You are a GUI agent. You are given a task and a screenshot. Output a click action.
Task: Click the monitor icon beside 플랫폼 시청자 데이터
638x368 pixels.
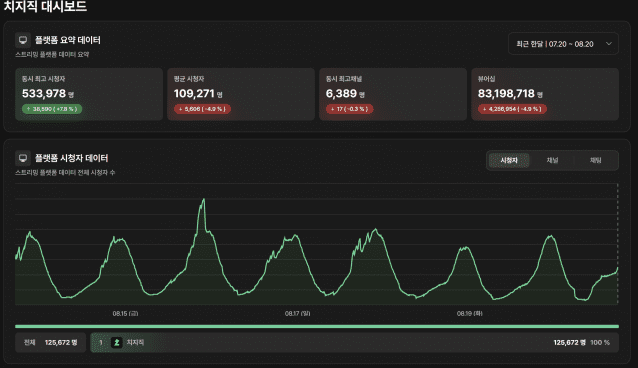[x=23, y=158]
